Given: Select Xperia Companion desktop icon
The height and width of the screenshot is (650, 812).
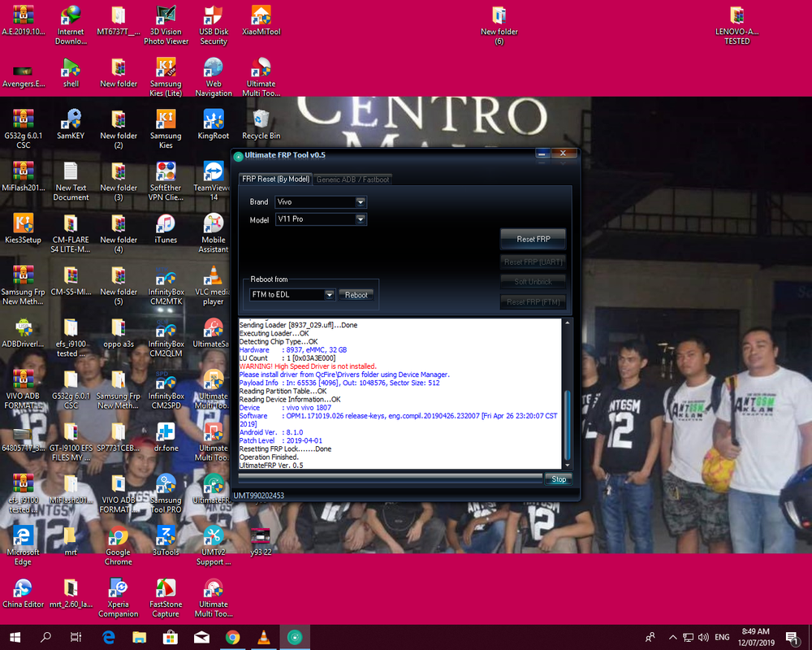Looking at the screenshot, I should pyautogui.click(x=118, y=598).
